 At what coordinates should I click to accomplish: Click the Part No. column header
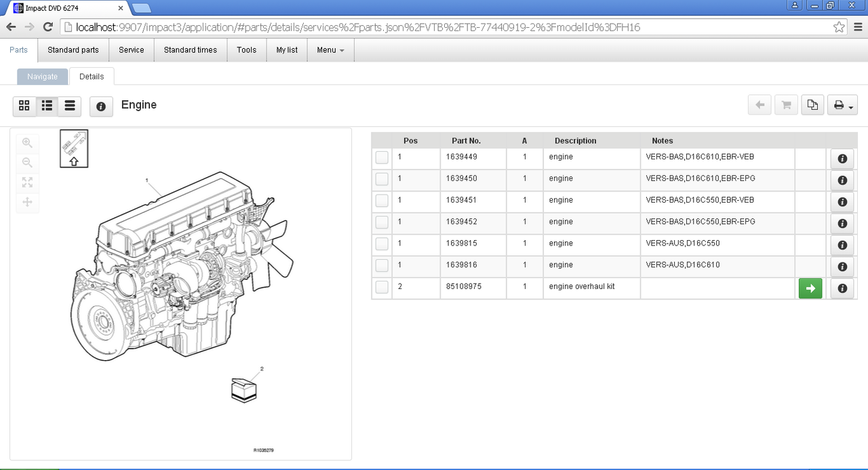(466, 141)
